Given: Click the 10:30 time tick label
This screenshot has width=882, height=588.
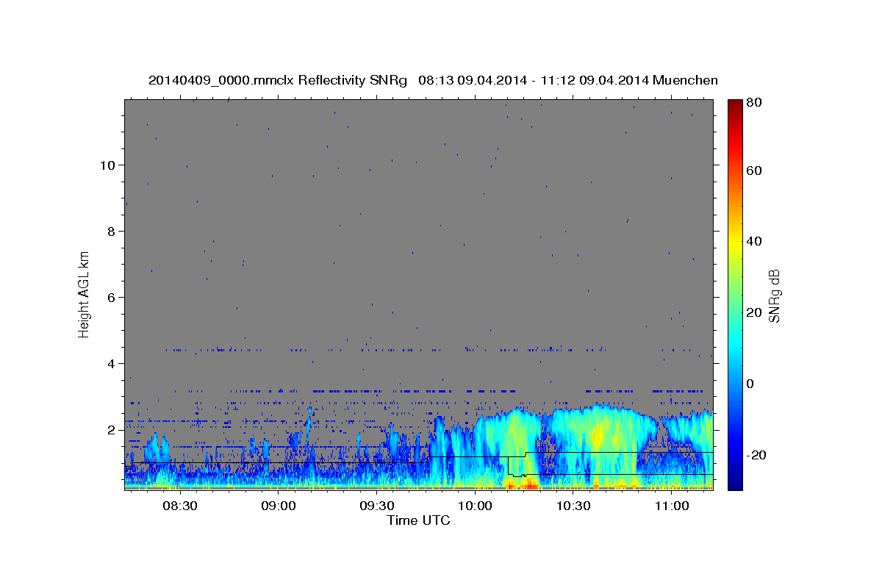Looking at the screenshot, I should click(x=573, y=506).
